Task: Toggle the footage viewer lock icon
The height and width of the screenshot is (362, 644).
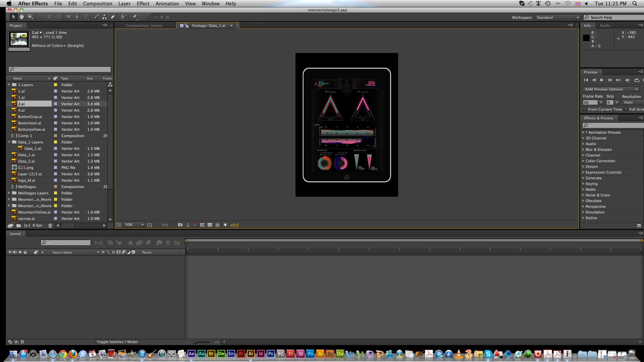Action: pyautogui.click(x=187, y=25)
